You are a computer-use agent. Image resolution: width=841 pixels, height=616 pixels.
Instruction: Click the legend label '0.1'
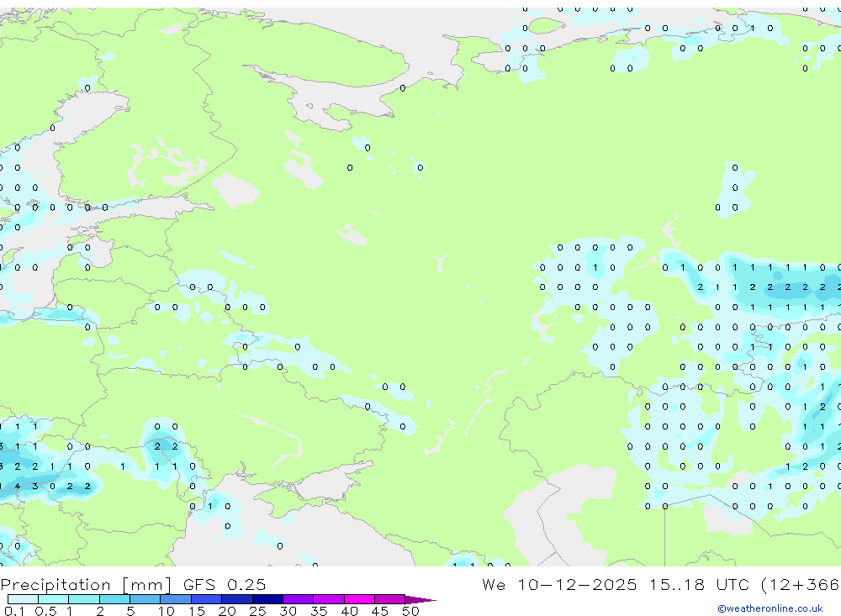click(14, 611)
